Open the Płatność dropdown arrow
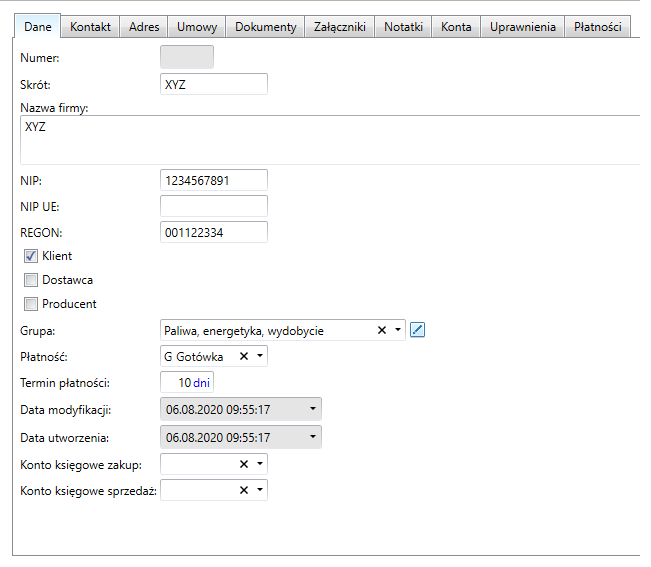Screen dimensions: 651x567 tap(260, 356)
